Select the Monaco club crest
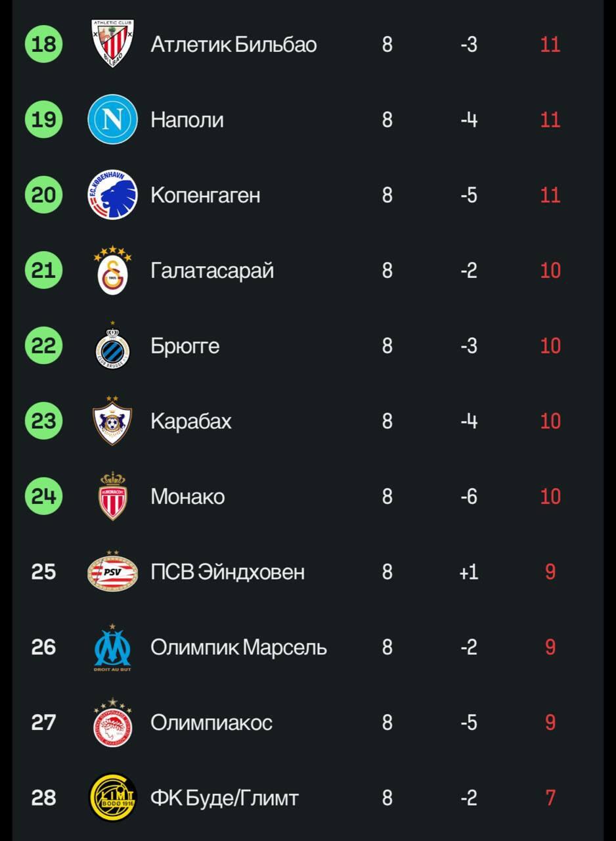Image resolution: width=616 pixels, height=841 pixels. (x=112, y=496)
